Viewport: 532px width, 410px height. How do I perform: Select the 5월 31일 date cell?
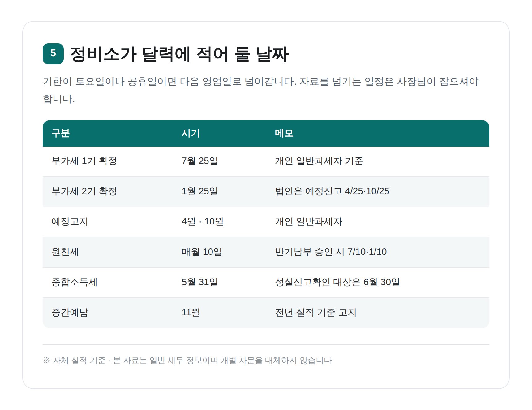click(200, 282)
